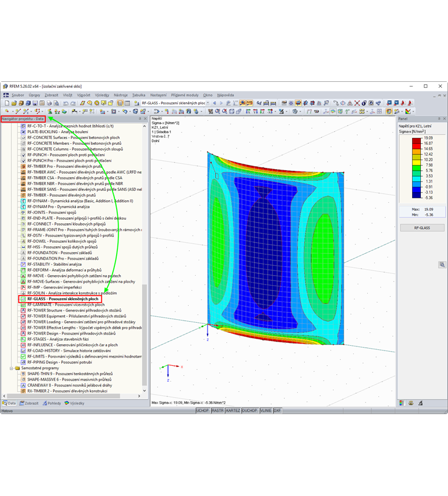Go to next module with right arrow
The width and height of the screenshot is (448, 496).
[221, 103]
